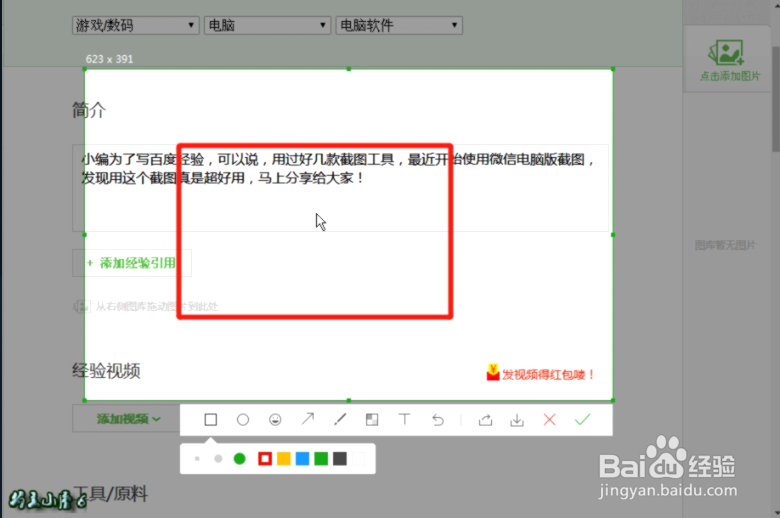Undo the last annotation

point(438,420)
